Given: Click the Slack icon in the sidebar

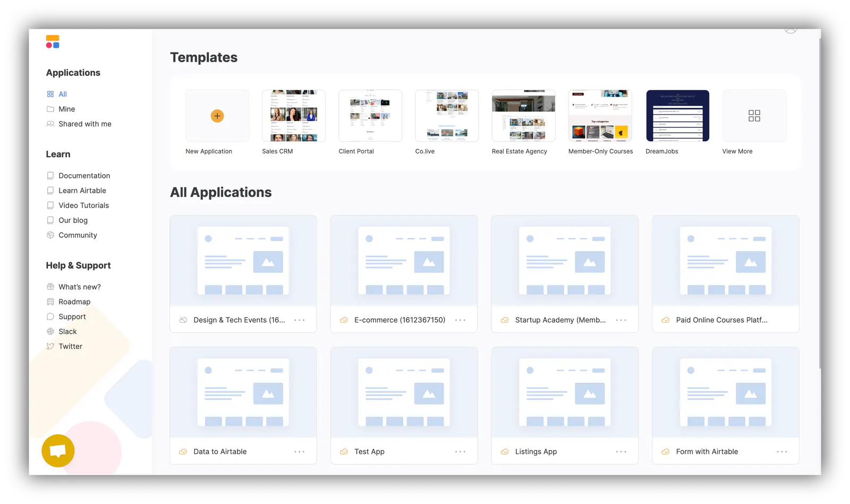Looking at the screenshot, I should [50, 331].
